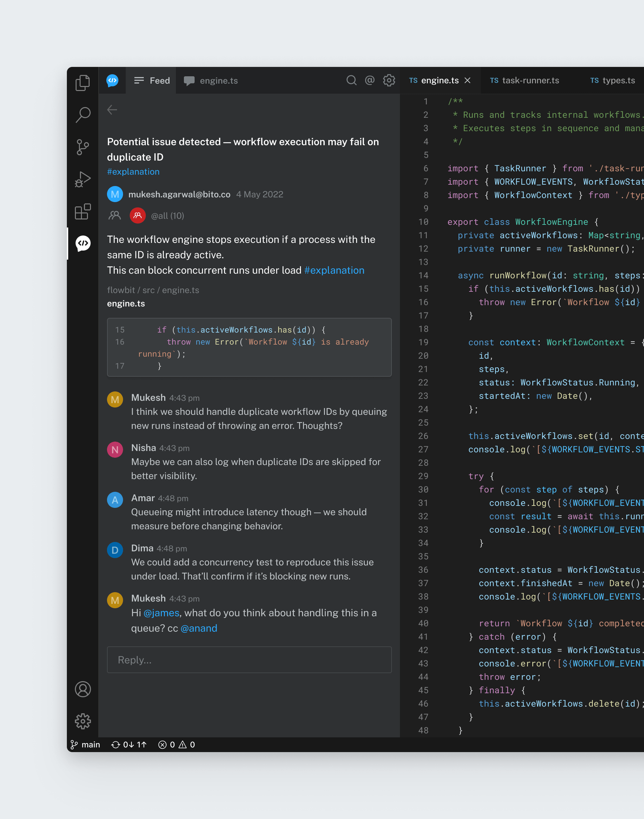
Task: Click the back arrow above the post title
Action: click(112, 110)
